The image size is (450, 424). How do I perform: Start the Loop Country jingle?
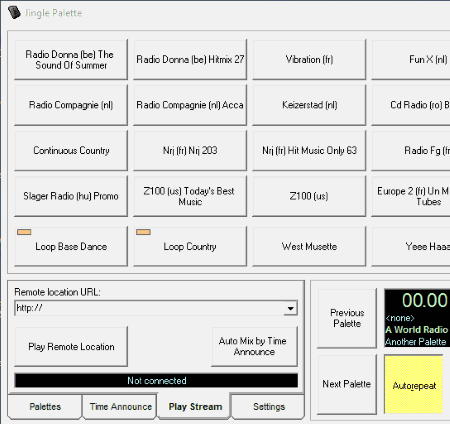(x=190, y=246)
